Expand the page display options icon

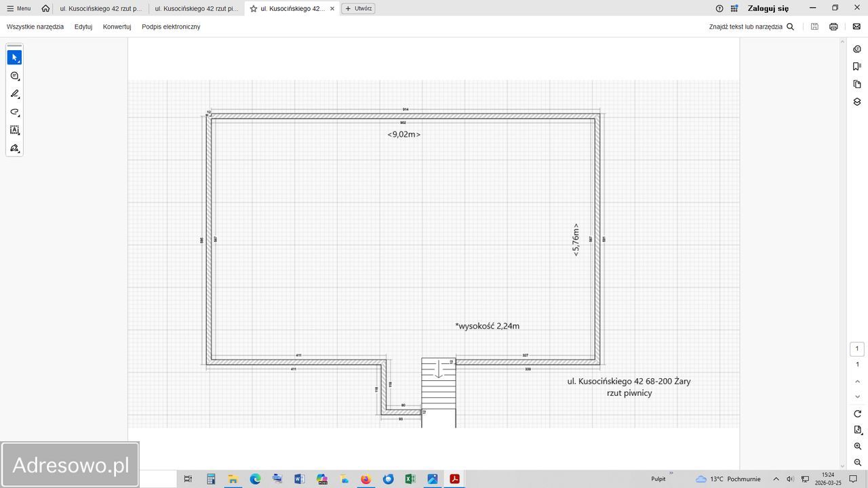click(857, 430)
